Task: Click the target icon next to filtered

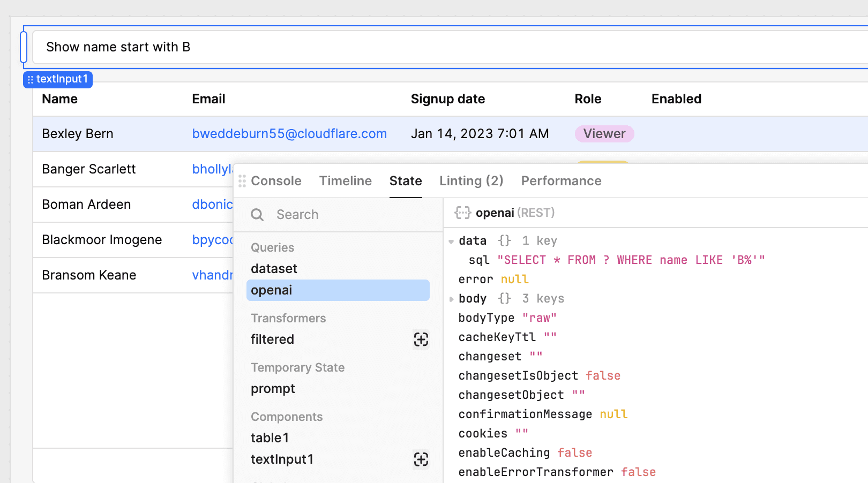Action: pos(421,339)
